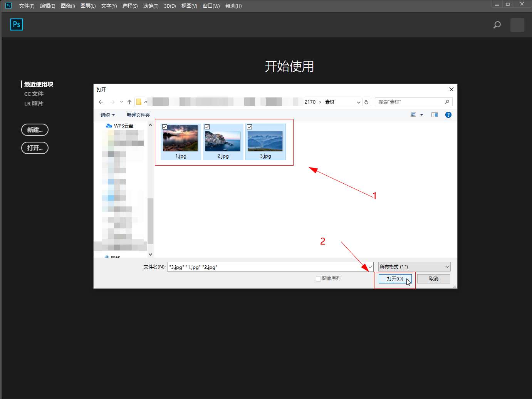Open the 文件(F) menu
Screen dimensions: 532x399
[27, 6]
